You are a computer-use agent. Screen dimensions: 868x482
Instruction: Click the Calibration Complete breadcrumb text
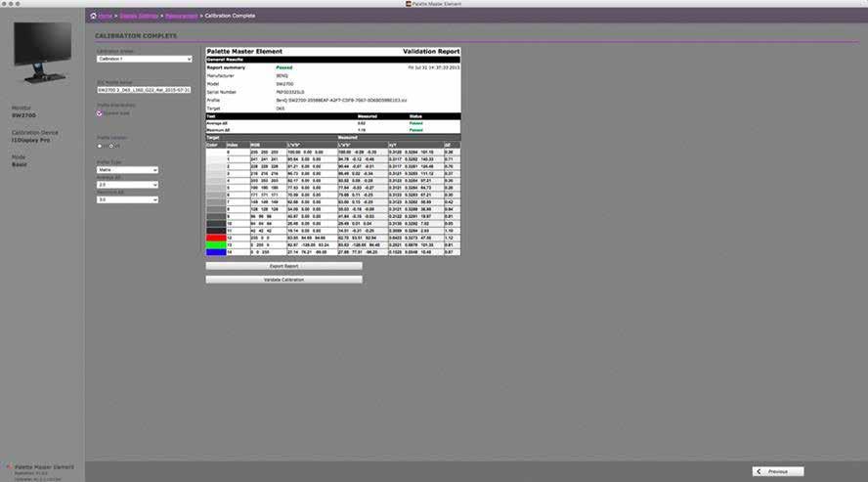click(230, 16)
